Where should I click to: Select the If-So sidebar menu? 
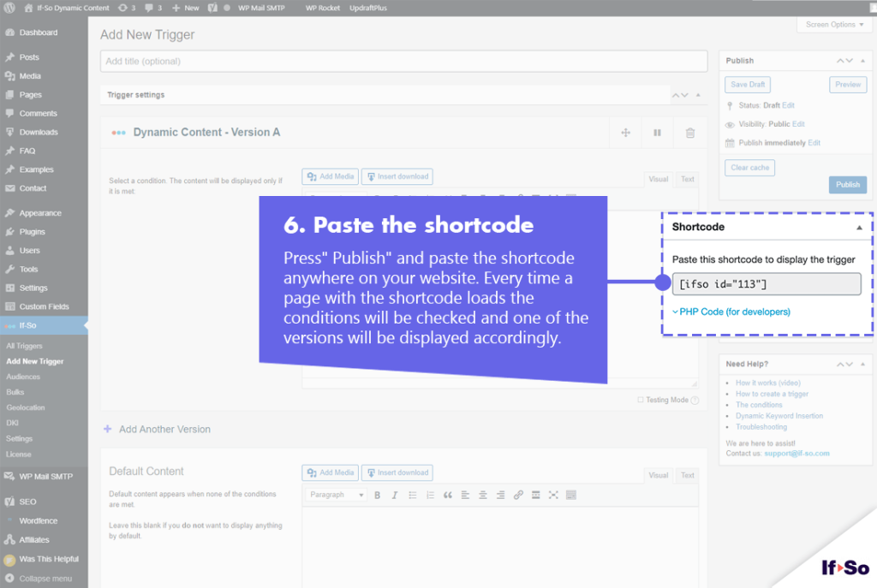tap(44, 325)
